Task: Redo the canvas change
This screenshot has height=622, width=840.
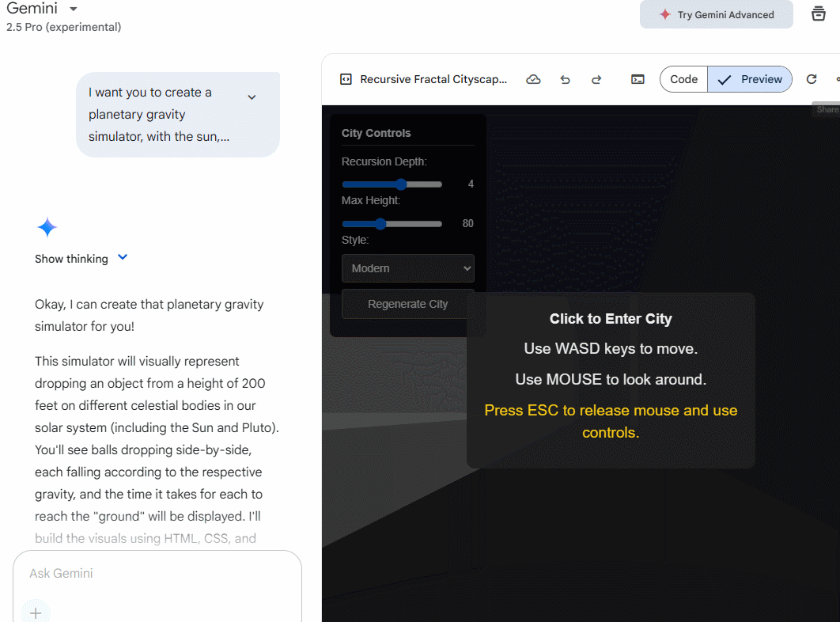Action: point(596,79)
